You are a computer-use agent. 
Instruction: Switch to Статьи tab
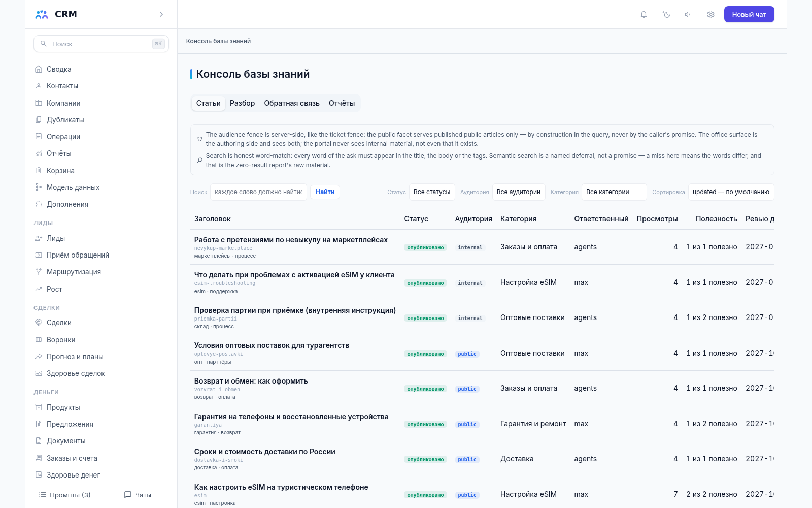point(209,103)
